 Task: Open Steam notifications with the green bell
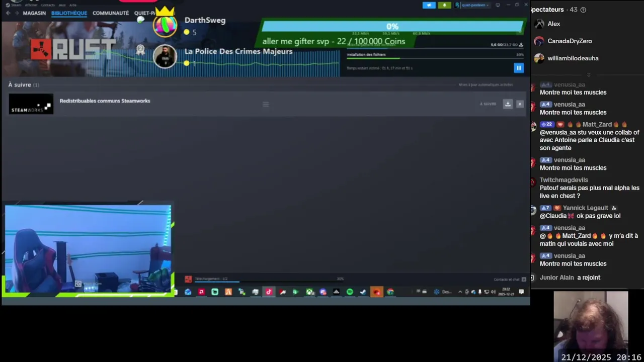444,5
